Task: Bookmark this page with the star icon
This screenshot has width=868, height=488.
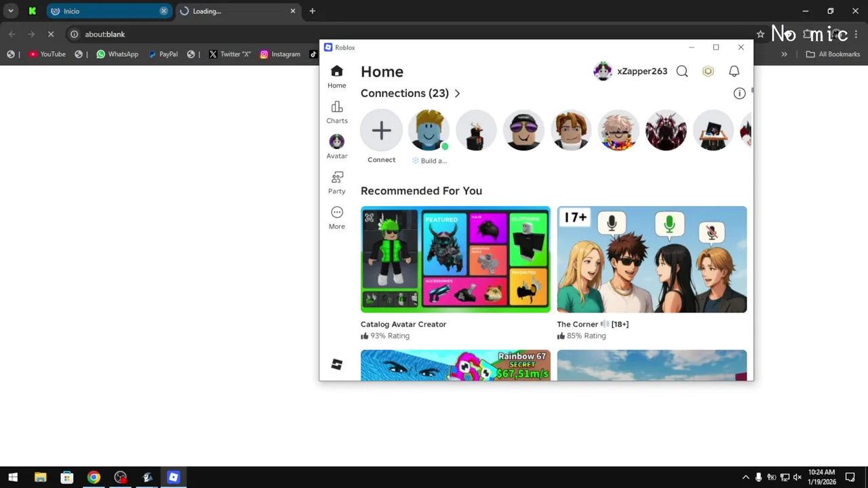Action: coord(760,34)
